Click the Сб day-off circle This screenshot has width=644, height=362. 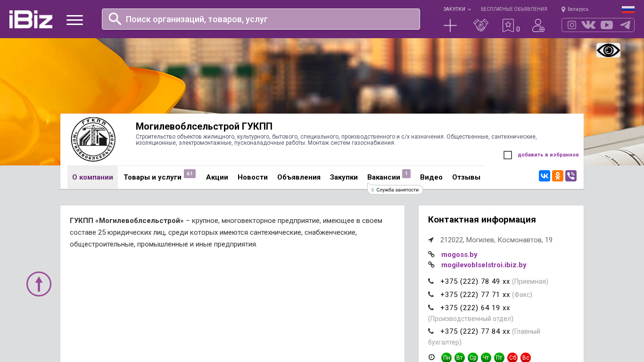click(512, 358)
